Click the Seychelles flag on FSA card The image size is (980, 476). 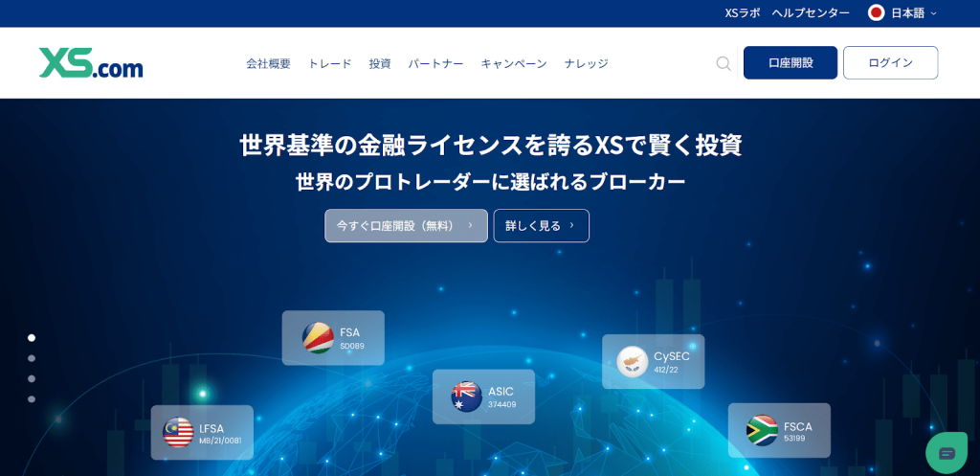(x=318, y=338)
